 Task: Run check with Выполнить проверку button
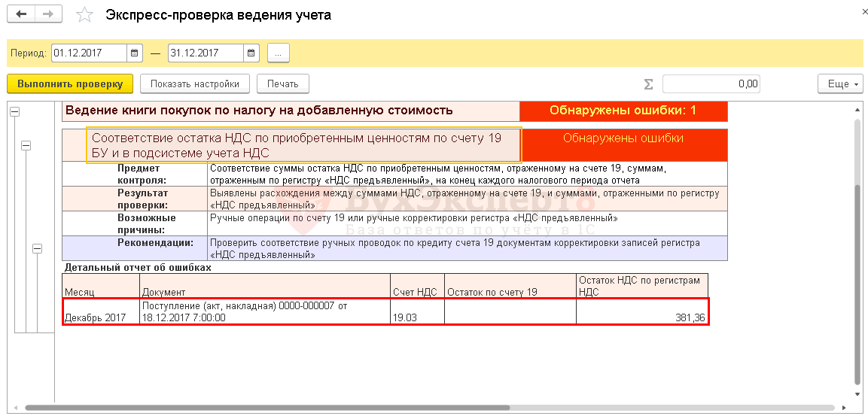click(70, 84)
